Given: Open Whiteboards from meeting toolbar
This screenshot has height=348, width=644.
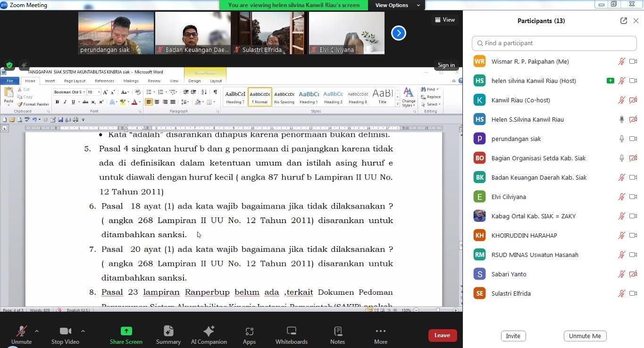Looking at the screenshot, I should (291, 335).
